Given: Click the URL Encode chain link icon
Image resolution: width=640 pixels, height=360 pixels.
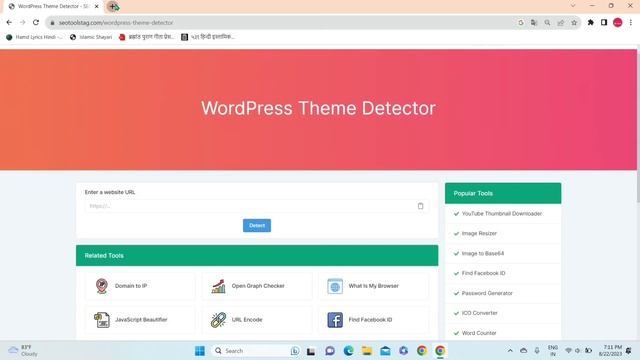Looking at the screenshot, I should tap(218, 320).
